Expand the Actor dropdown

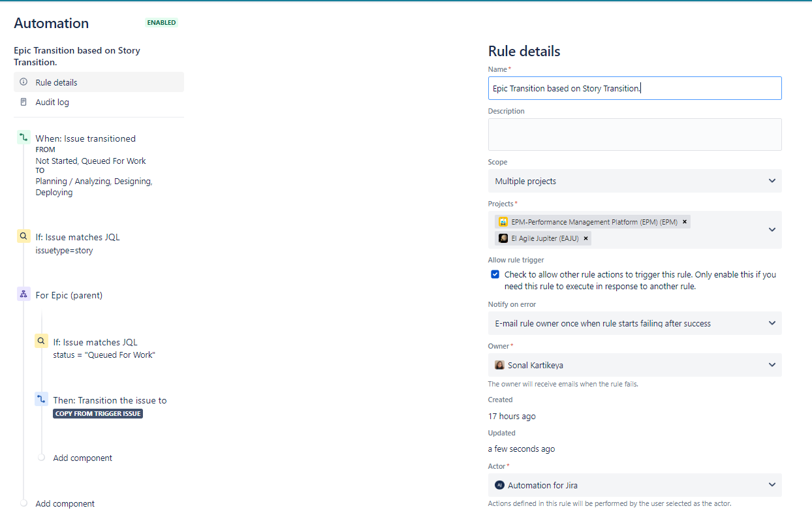click(x=772, y=485)
